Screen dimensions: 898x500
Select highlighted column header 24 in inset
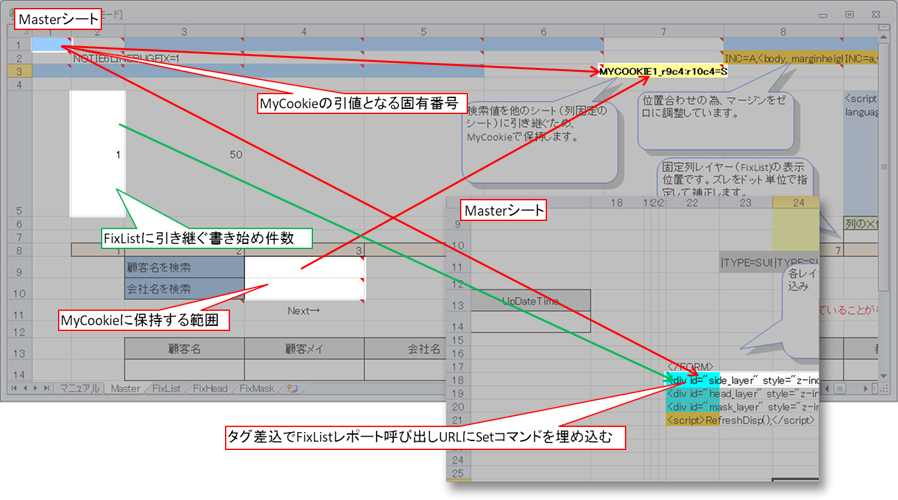coord(798,202)
